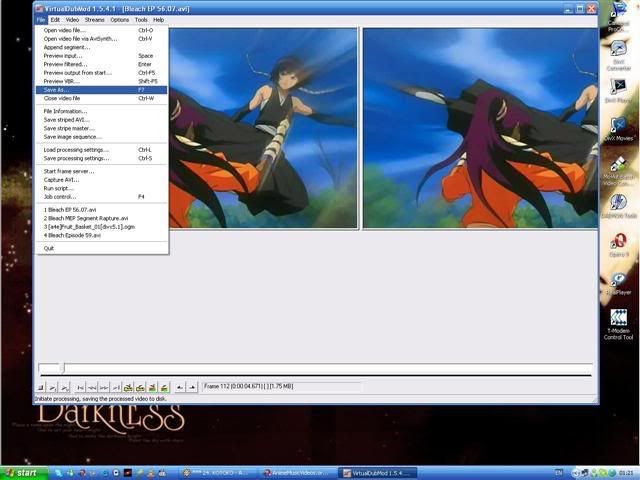Open T-Modem Control Tool desktop icon
The width and height of the screenshot is (640, 480).
(618, 324)
